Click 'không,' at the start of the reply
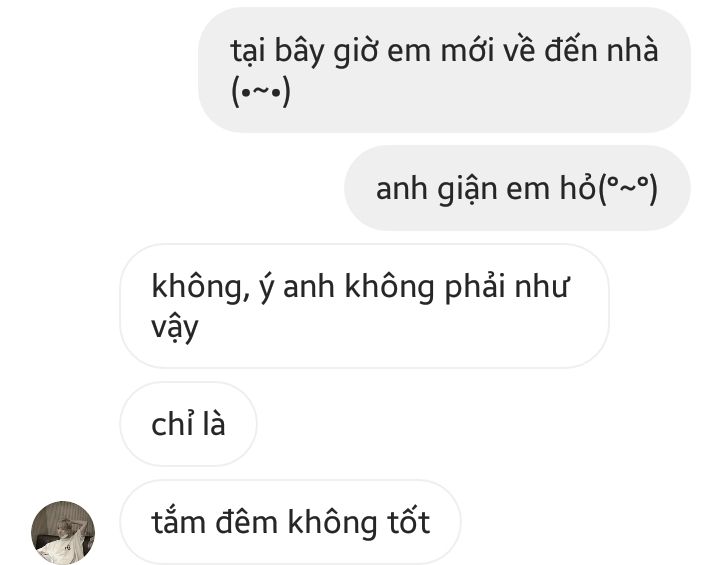This screenshot has height=565, width=718. click(x=201, y=286)
